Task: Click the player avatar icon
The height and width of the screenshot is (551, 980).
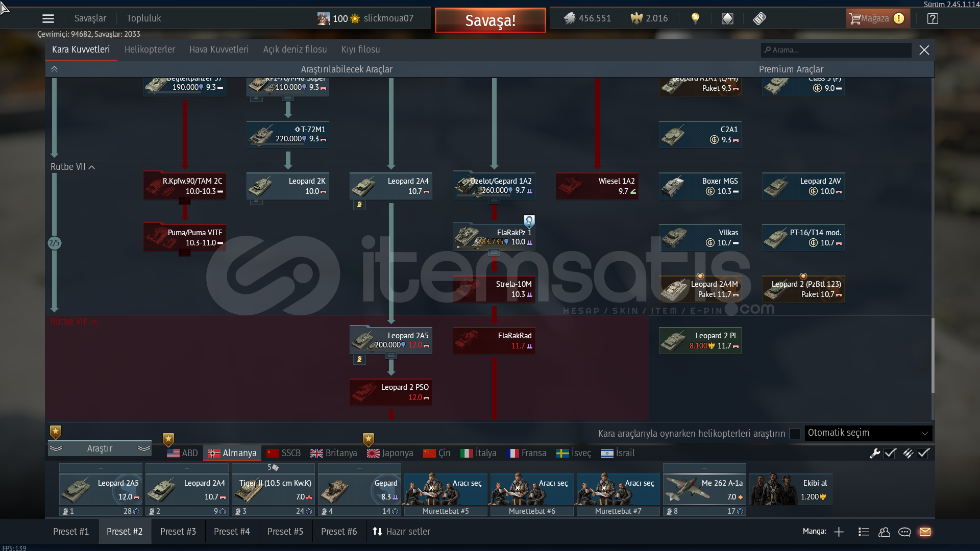Action: coord(324,19)
